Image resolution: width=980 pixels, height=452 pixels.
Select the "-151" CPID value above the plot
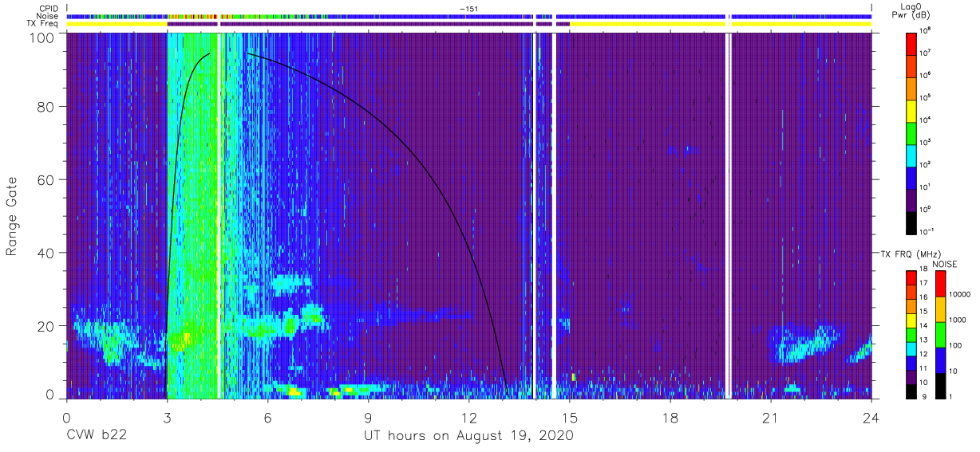click(x=469, y=9)
